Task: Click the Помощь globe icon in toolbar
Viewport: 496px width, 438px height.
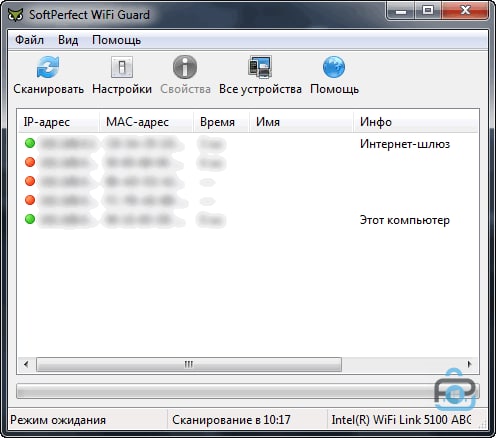Action: (334, 67)
